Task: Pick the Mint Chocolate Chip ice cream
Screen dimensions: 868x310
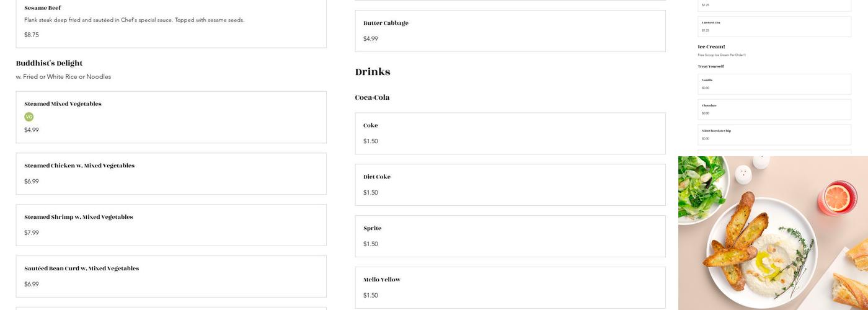Action: point(774,135)
